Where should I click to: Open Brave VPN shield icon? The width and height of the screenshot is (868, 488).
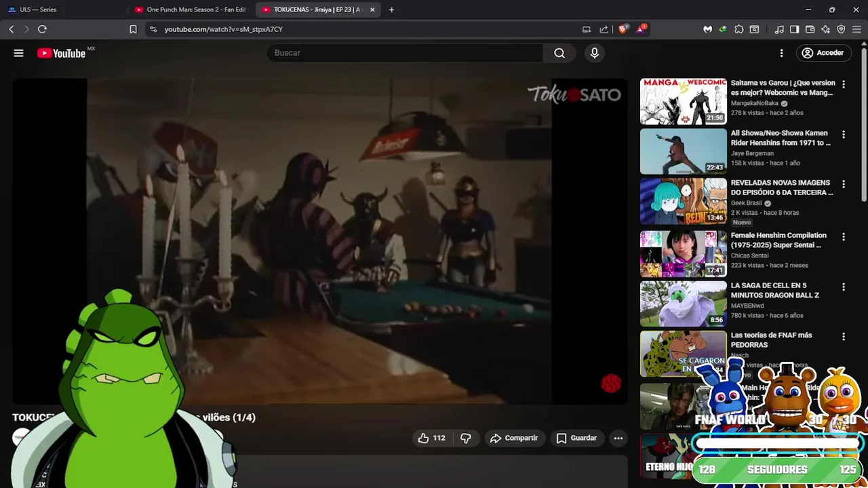[x=841, y=29]
